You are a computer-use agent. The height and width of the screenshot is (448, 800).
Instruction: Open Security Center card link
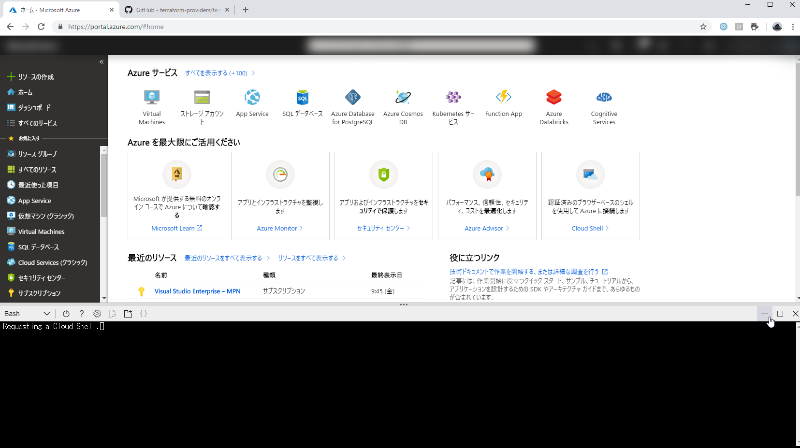tap(383, 229)
